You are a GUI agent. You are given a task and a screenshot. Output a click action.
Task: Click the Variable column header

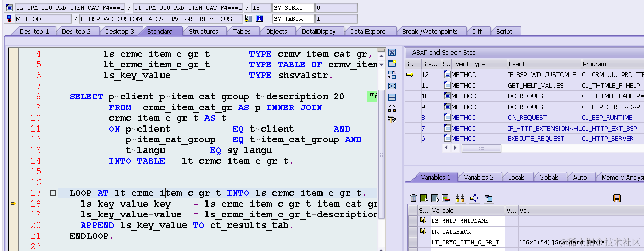pos(467,210)
